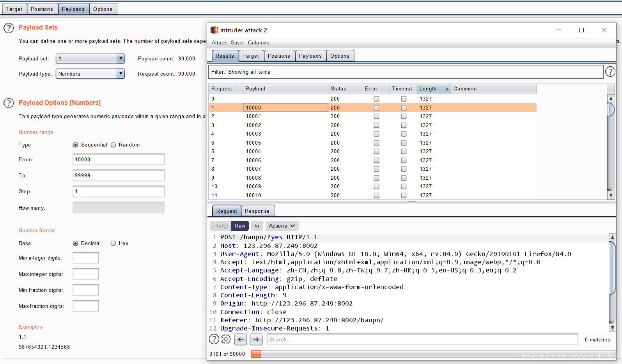
Task: Click the Min fraction digits field
Action: (x=86, y=290)
